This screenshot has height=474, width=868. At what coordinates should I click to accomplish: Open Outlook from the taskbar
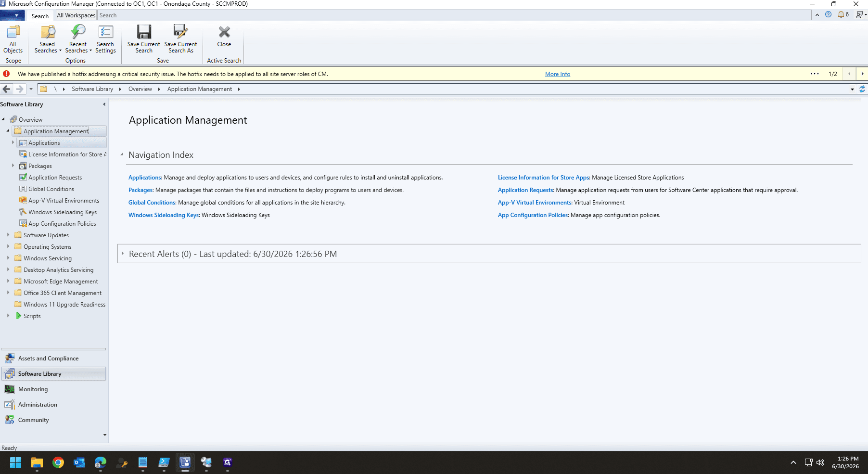pos(79,462)
